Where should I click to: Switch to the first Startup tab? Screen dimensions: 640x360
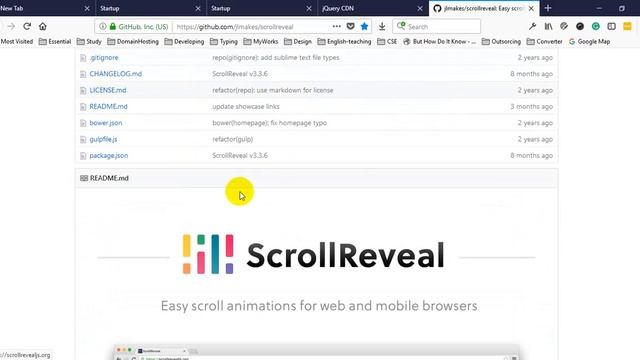pyautogui.click(x=150, y=8)
